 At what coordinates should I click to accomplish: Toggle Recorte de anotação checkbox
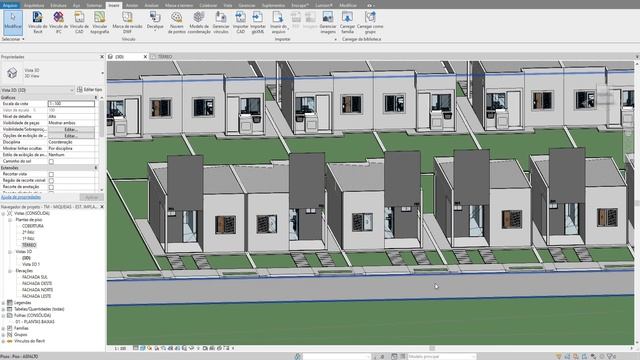coord(51,187)
